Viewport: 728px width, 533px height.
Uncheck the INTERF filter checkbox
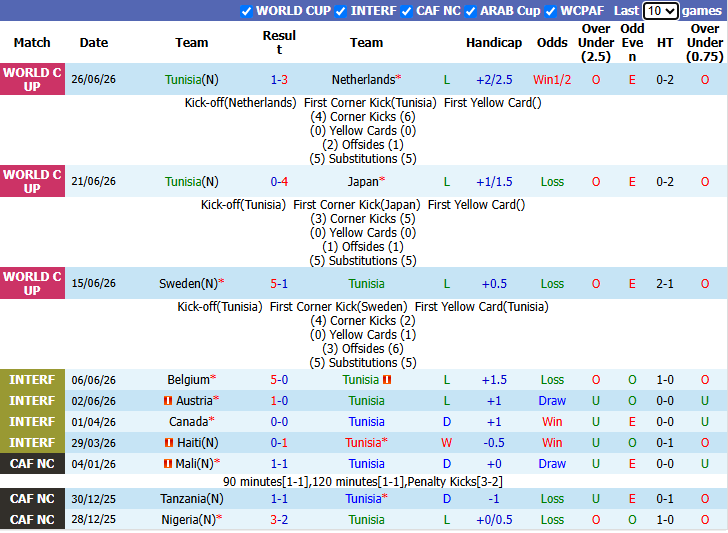point(340,11)
